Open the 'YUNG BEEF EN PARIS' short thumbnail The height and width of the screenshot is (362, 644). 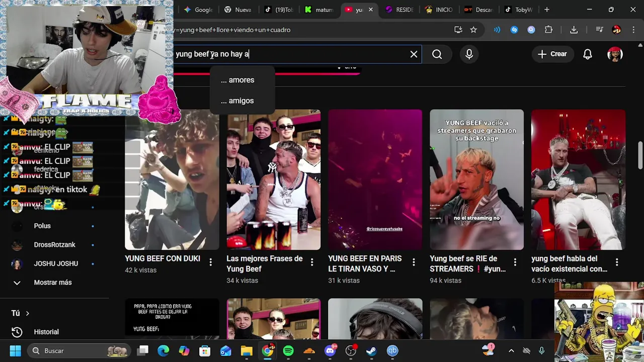(x=375, y=179)
